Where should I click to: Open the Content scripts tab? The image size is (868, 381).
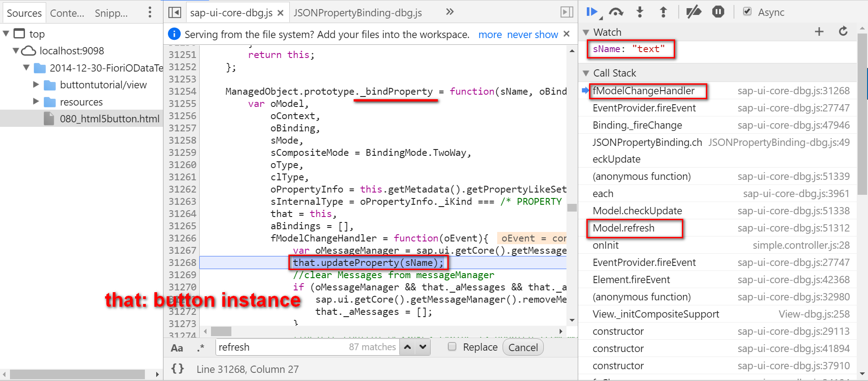(67, 13)
